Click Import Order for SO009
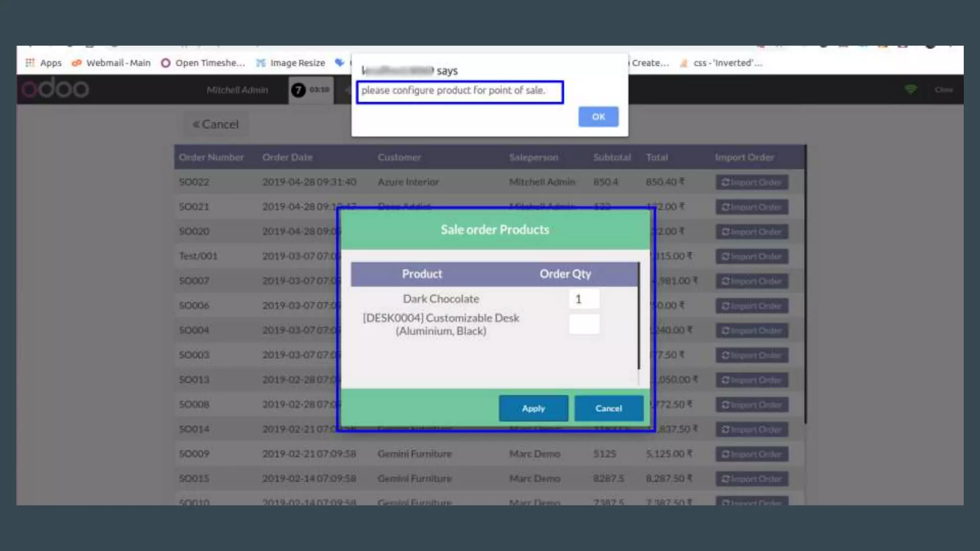Image resolution: width=980 pixels, height=551 pixels. (x=751, y=454)
